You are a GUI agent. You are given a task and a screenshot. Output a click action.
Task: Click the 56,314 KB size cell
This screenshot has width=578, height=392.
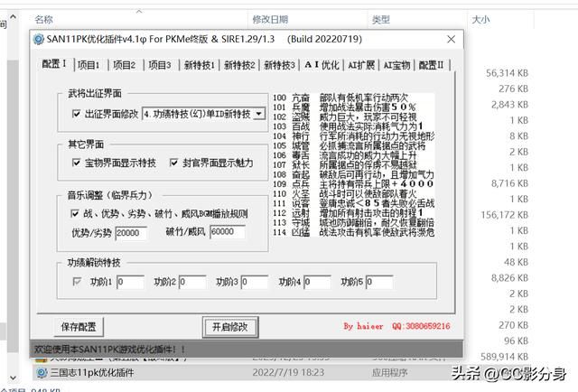pos(507,73)
